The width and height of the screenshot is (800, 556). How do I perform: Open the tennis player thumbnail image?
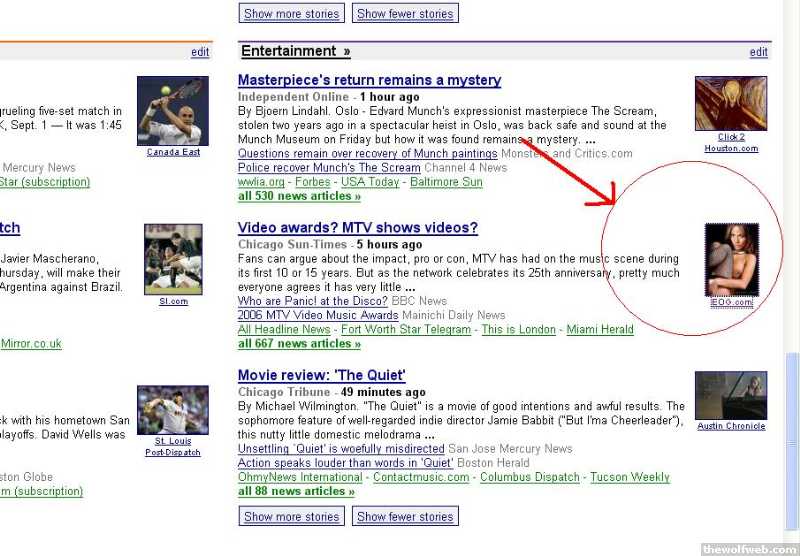point(172,110)
